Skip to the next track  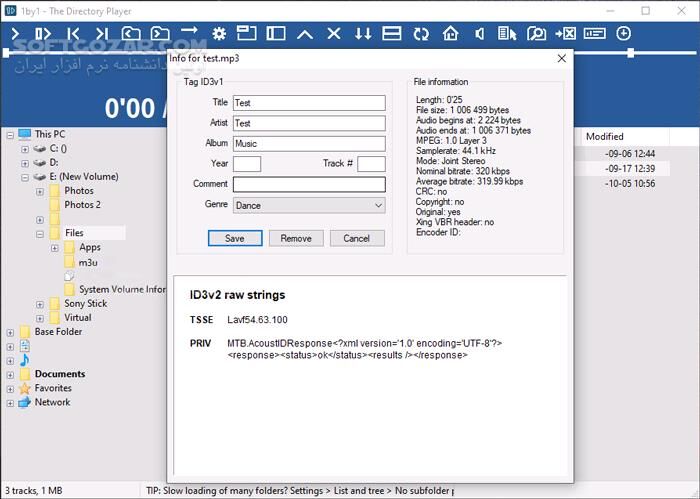tap(102, 34)
